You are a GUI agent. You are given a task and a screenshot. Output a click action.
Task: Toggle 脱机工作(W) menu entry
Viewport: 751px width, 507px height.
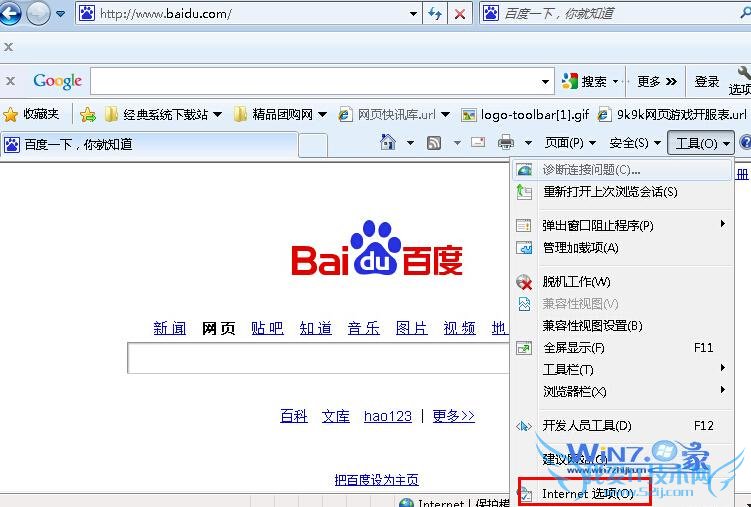click(x=622, y=282)
